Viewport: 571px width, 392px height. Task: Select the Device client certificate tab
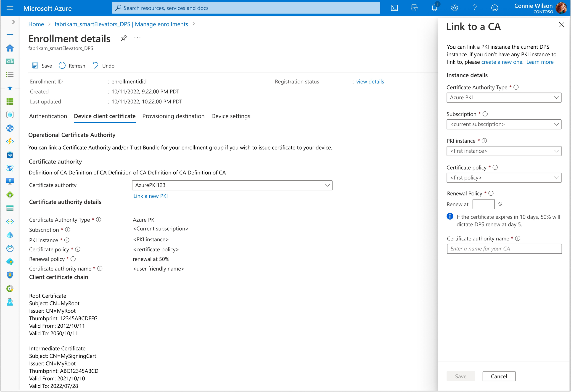click(105, 116)
